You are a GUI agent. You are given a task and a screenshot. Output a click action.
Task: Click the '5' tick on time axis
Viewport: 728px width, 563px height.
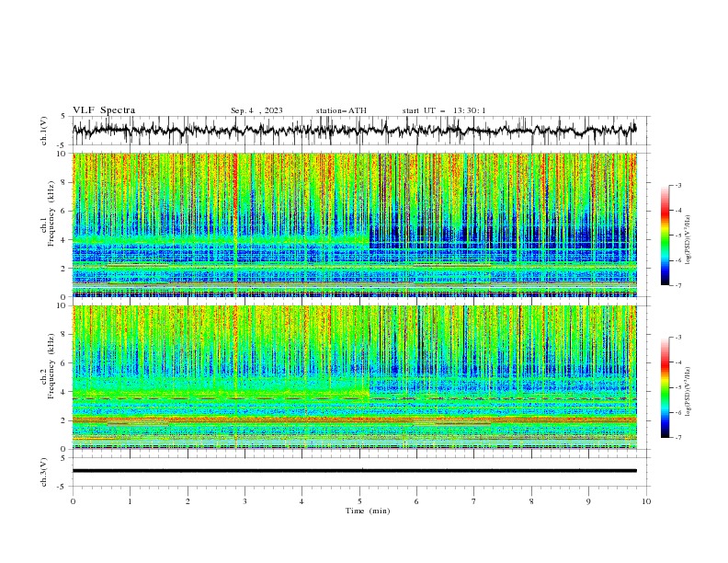point(359,501)
